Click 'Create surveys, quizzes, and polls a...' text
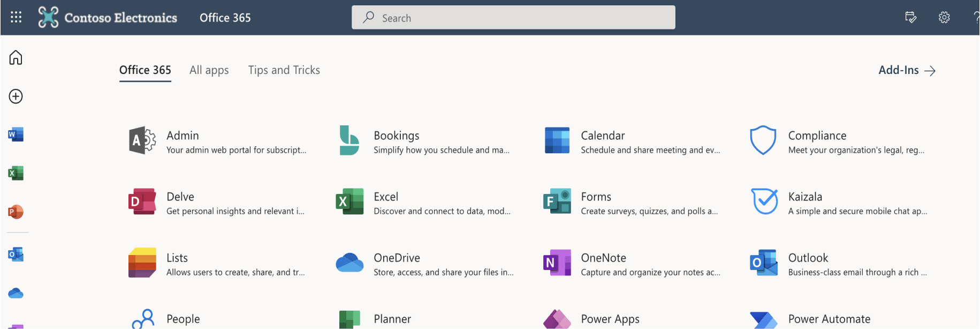This screenshot has width=980, height=329. pos(649,211)
